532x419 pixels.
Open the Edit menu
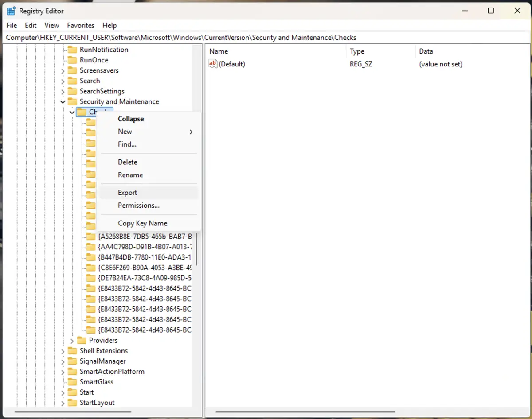click(31, 25)
